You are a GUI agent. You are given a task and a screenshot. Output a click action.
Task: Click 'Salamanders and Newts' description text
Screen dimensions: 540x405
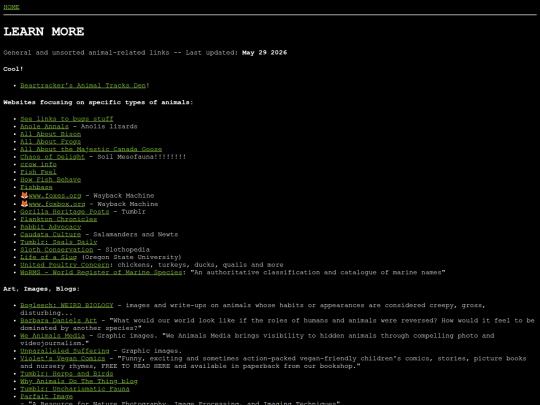[135, 234]
